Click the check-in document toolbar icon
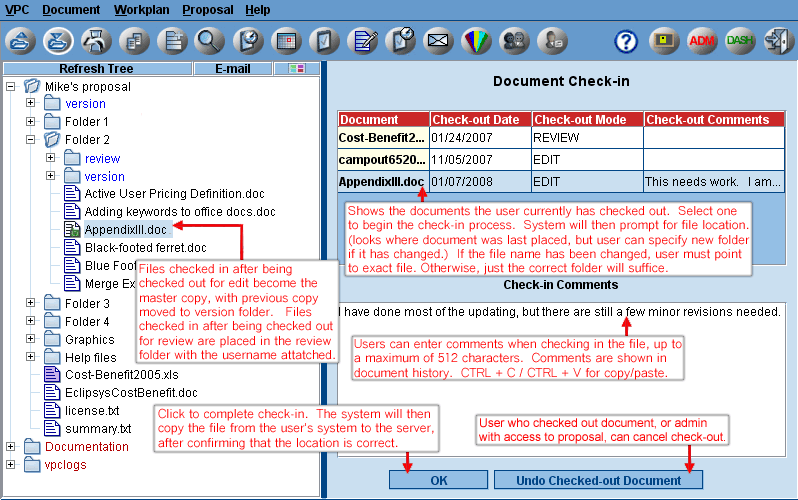The width and height of the screenshot is (798, 500). point(58,41)
